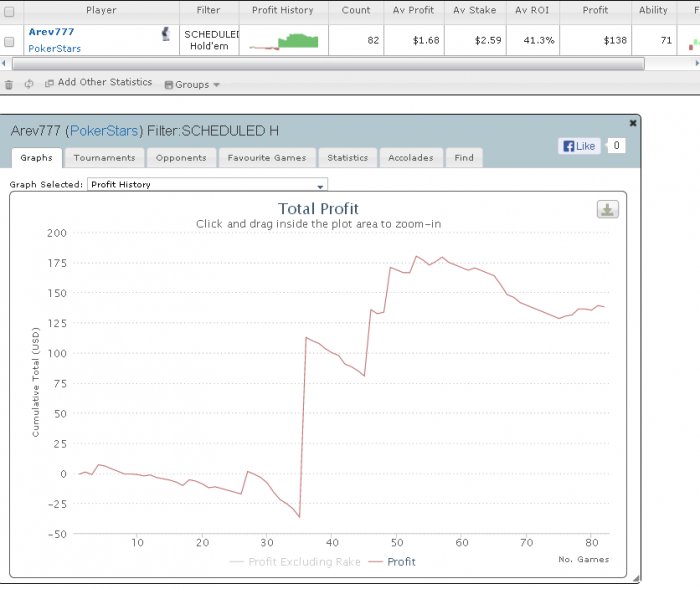Click the chess knight icon beside Arev777
700x589 pixels.
click(166, 34)
